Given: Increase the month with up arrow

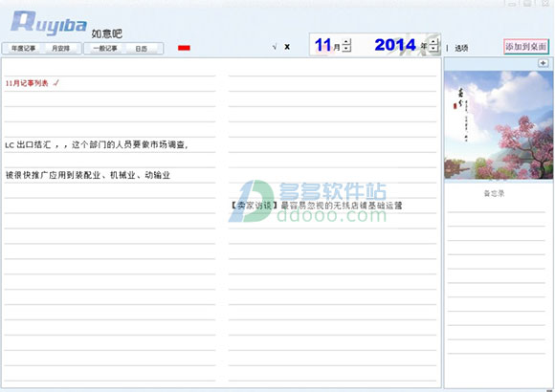Looking at the screenshot, I should tap(346, 41).
